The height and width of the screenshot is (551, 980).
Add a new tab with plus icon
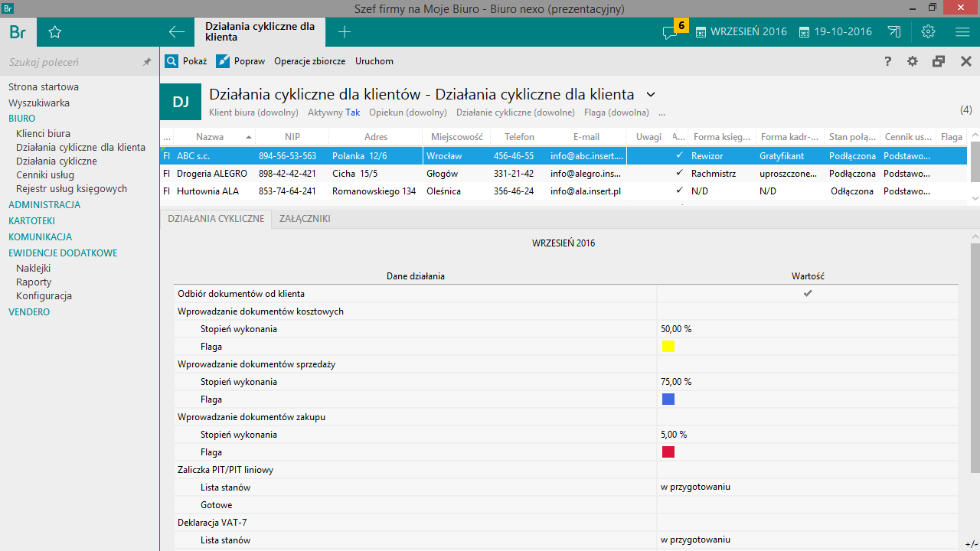click(x=345, y=32)
